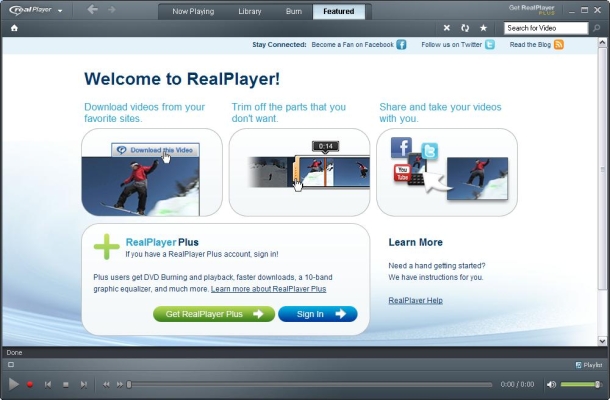Stop page loading with X icon
Viewport: 610px width, 400px height.
pos(447,28)
